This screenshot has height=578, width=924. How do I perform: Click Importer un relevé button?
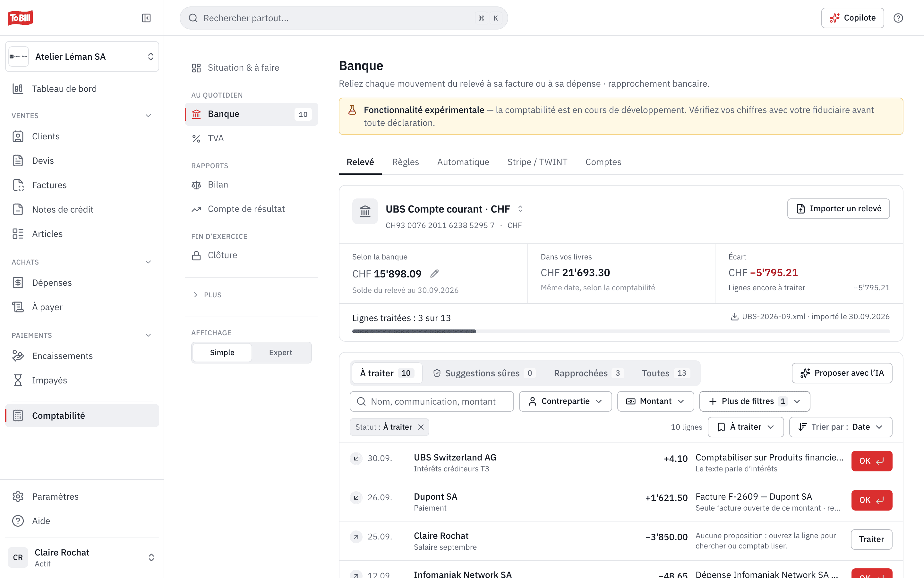click(x=838, y=209)
